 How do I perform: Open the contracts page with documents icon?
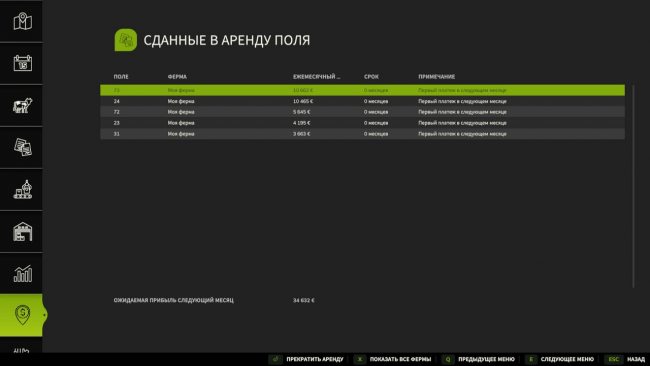22,148
